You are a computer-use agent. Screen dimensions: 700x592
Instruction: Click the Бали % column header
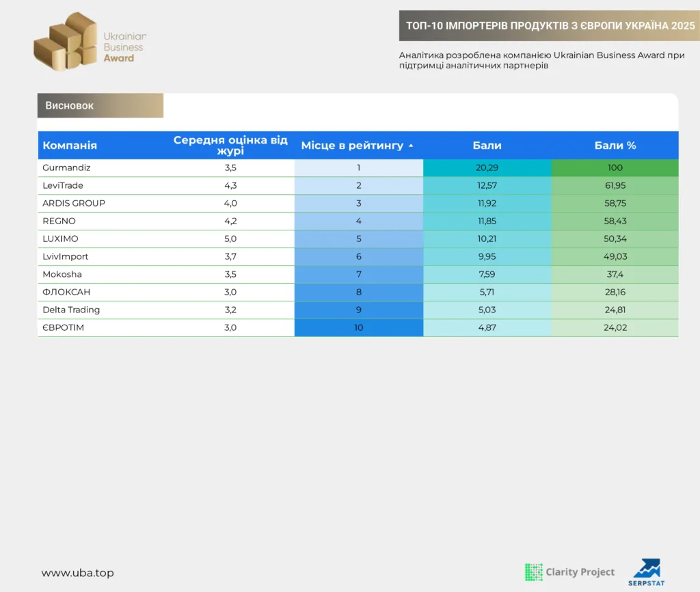pyautogui.click(x=615, y=145)
